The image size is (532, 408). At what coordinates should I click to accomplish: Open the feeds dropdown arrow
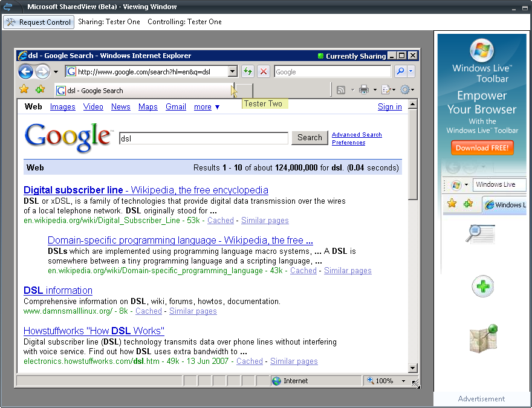click(352, 90)
